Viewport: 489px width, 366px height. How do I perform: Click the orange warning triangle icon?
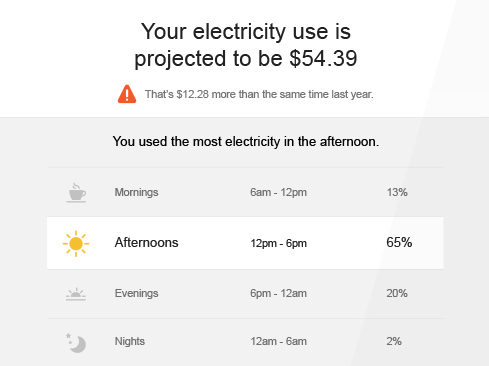(127, 94)
